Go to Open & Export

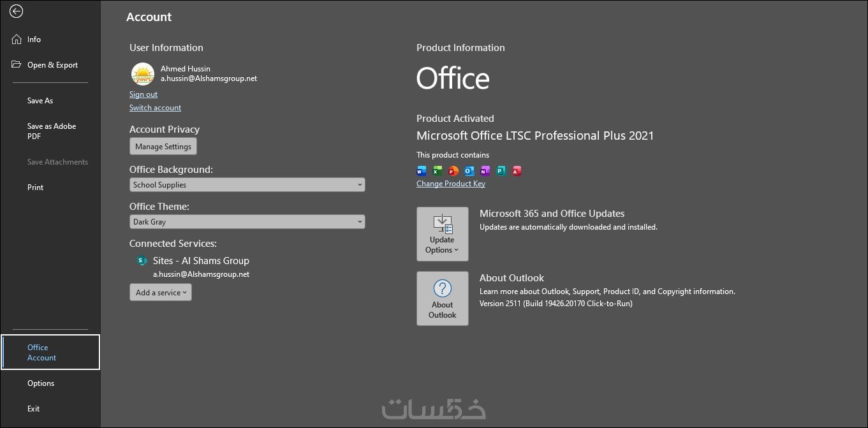tap(52, 65)
